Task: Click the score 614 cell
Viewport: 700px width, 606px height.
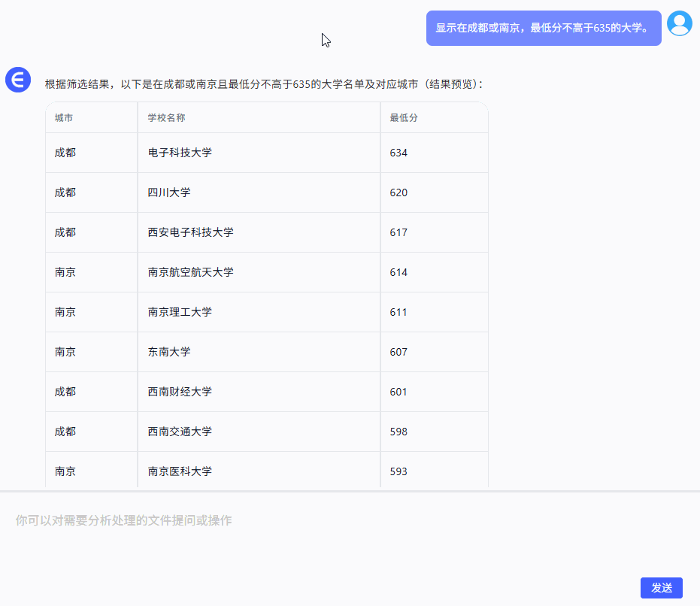Action: click(x=435, y=272)
